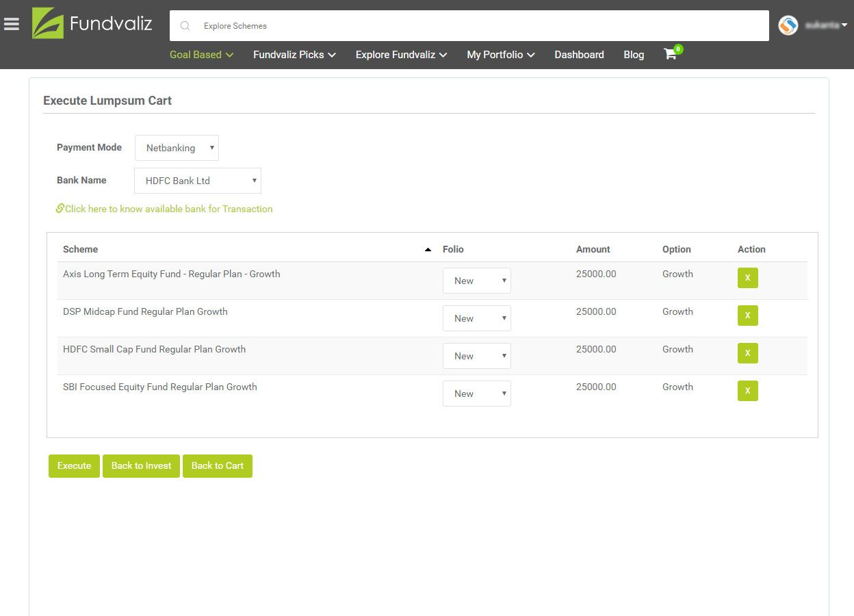Click the Amount column header
The width and height of the screenshot is (854, 616).
pos(593,250)
